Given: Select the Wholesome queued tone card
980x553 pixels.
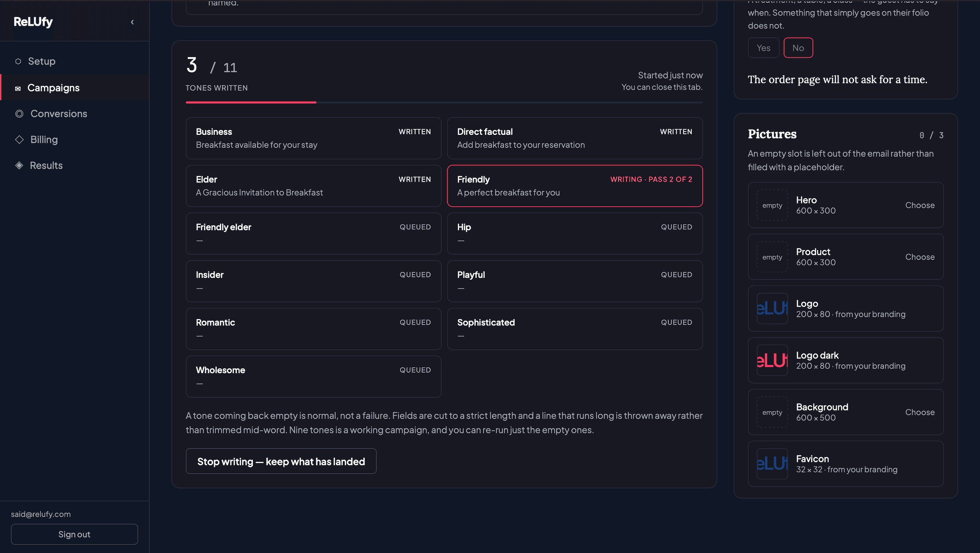Looking at the screenshot, I should (x=314, y=377).
